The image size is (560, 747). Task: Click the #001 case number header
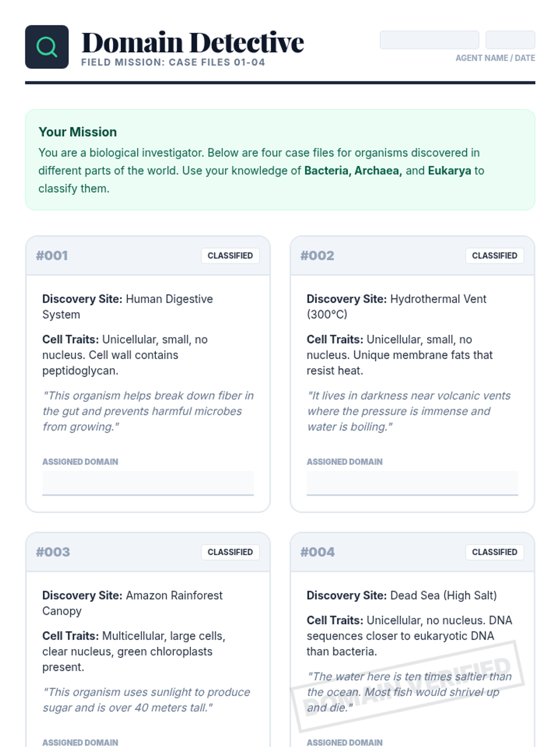(x=52, y=255)
